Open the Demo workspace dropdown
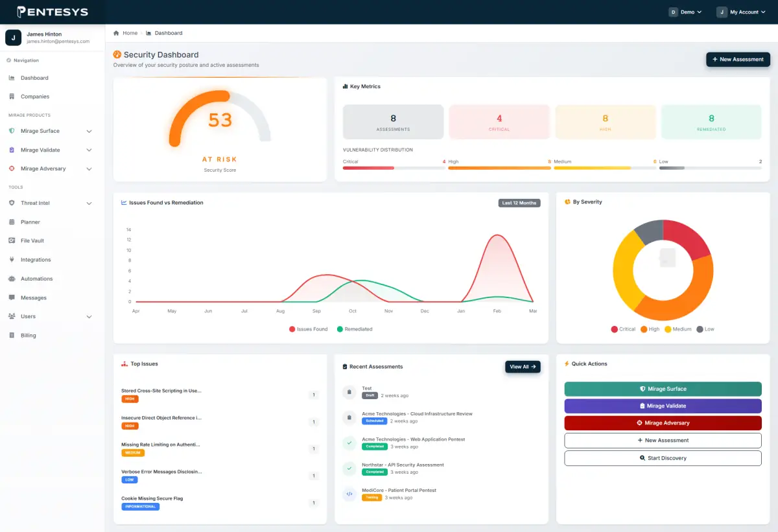This screenshot has width=778, height=532. pyautogui.click(x=685, y=12)
